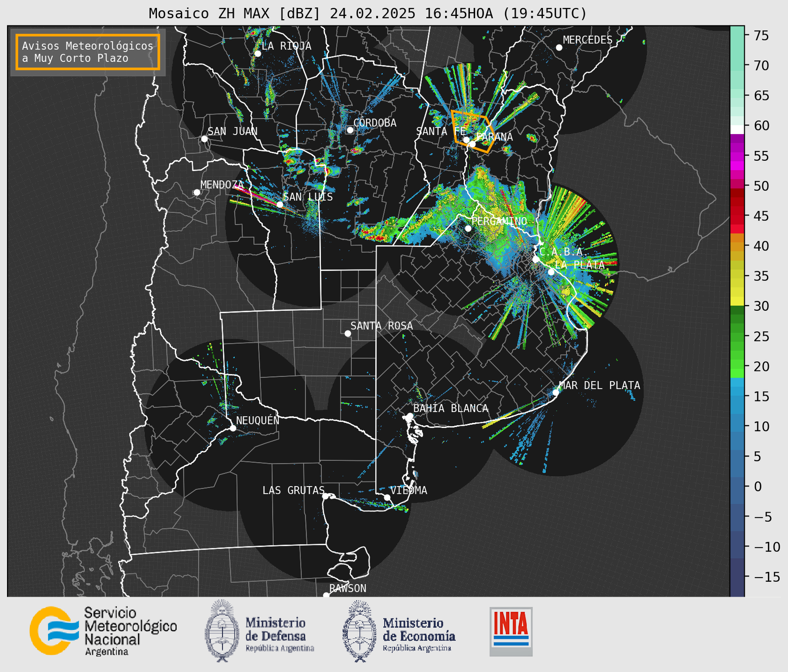Click the green 25 dBZ band on color scale
Image resolution: width=788 pixels, height=672 pixels.
tap(737, 336)
